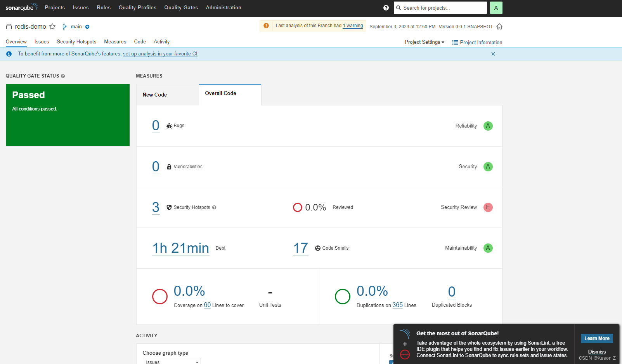Open the 1h 21min debt link
The image size is (622, 364).
[x=181, y=248]
